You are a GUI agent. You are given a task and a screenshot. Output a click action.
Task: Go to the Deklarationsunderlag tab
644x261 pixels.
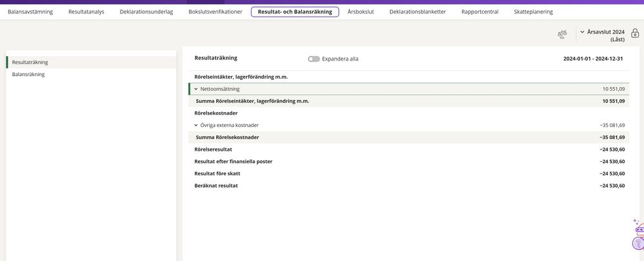(146, 12)
